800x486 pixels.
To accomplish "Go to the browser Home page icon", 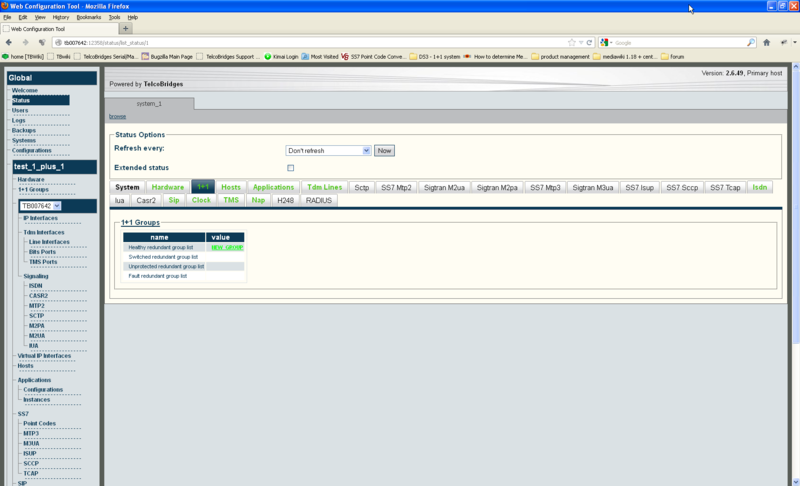I will (766, 43).
